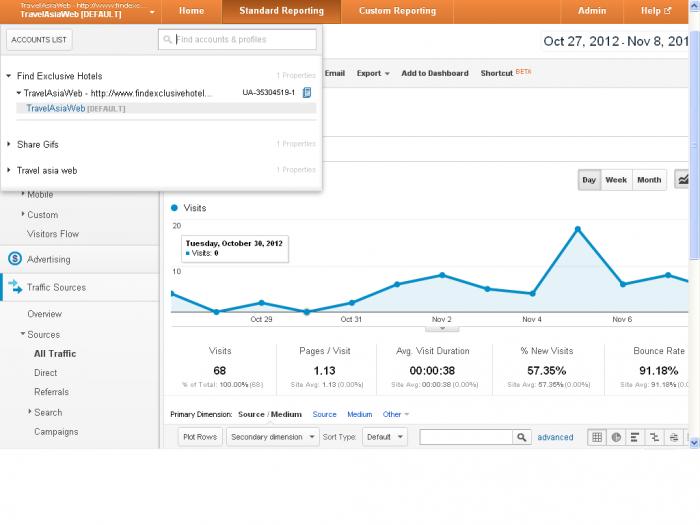Expand the Custom sidebar section
The height and width of the screenshot is (525, 700).
[23, 214]
